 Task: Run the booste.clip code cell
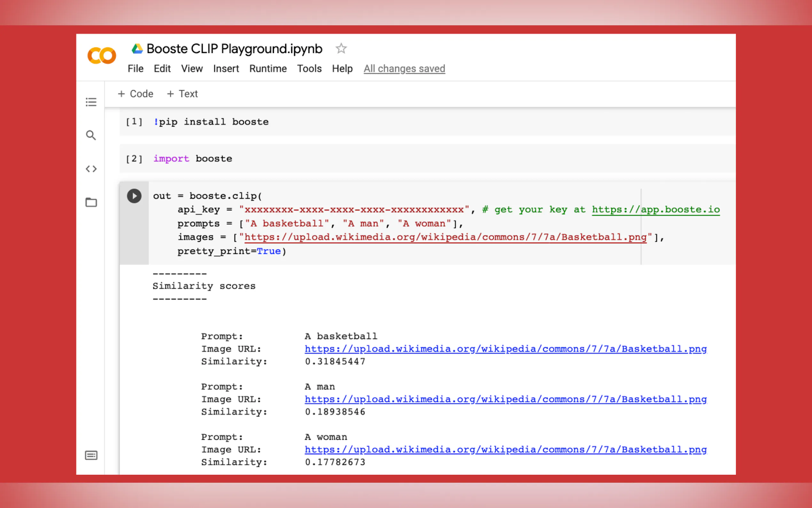point(134,196)
